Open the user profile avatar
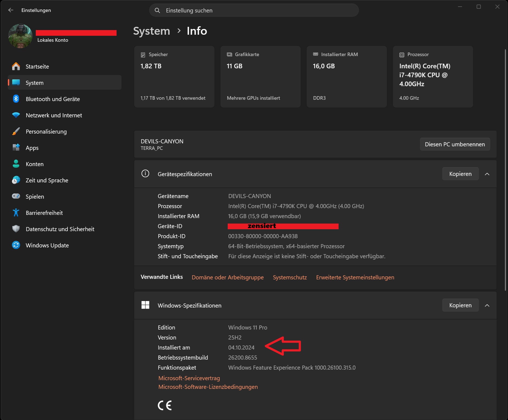508x420 pixels. [20, 36]
